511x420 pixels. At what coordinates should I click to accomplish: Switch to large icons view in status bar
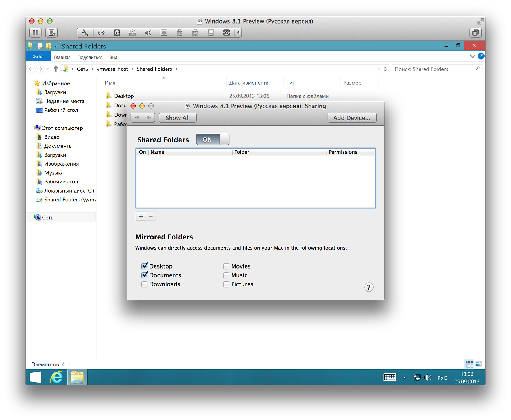point(479,364)
